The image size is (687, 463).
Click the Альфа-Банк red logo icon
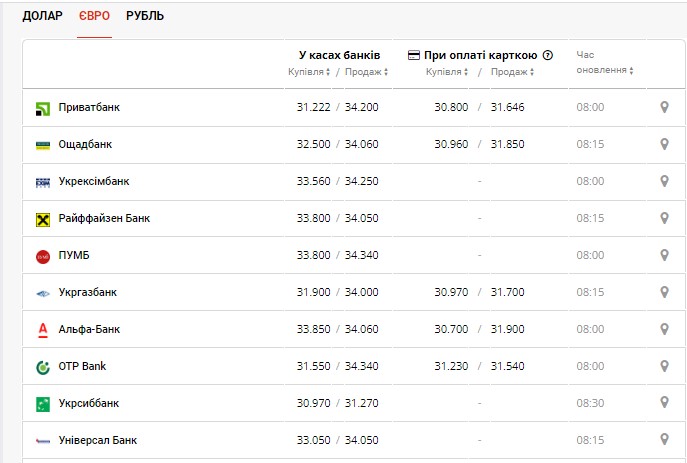pyautogui.click(x=43, y=329)
